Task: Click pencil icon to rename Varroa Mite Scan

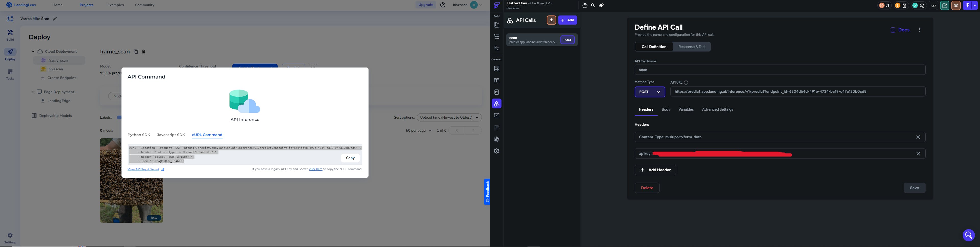Action: [x=55, y=19]
